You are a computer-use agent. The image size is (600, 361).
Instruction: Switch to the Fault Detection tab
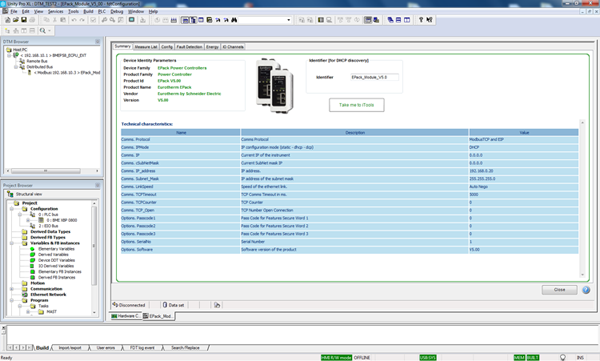[x=189, y=47]
